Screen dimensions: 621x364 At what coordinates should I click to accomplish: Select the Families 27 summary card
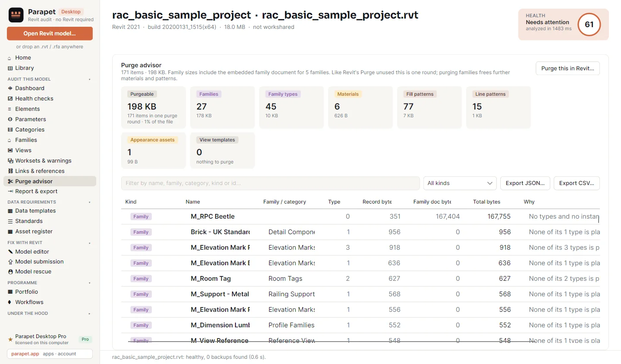point(223,107)
